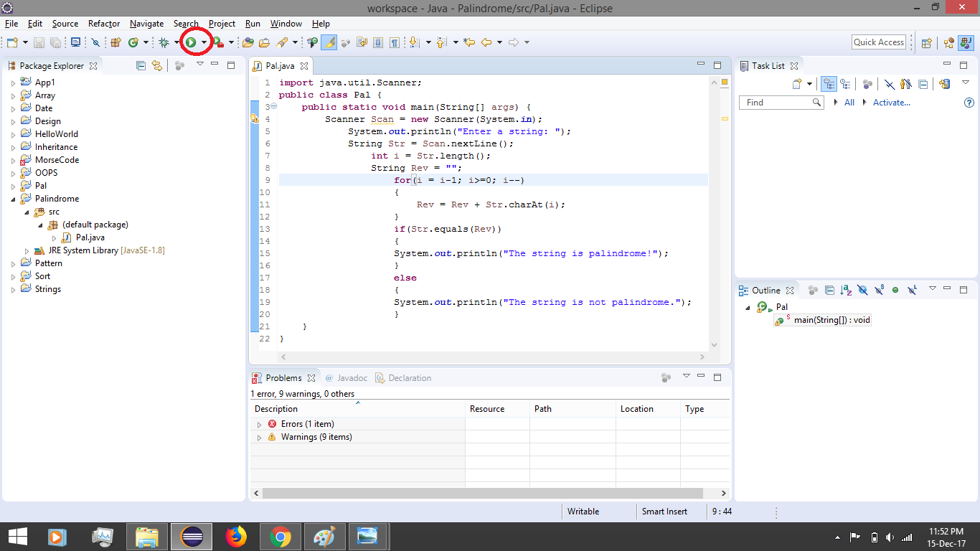The height and width of the screenshot is (551, 980).
Task: Click the All filter link in Task List
Action: 849,103
